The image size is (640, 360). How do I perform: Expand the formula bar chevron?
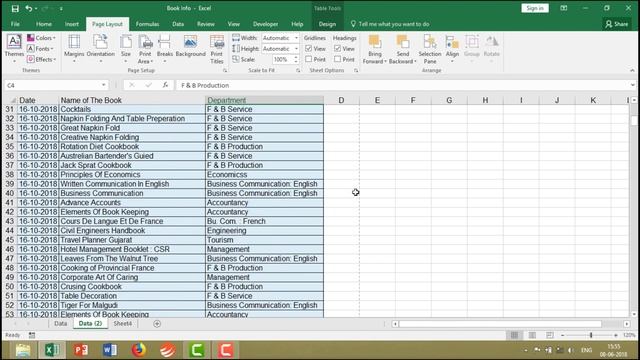pyautogui.click(x=633, y=85)
